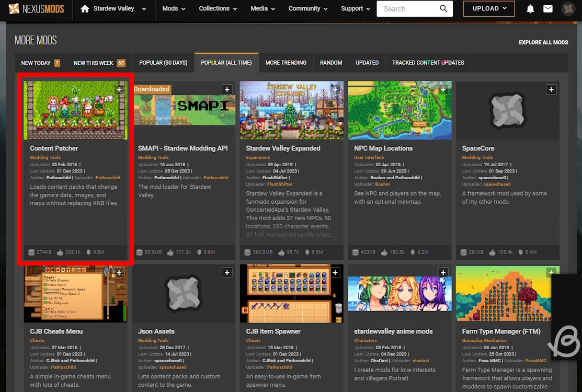The width and height of the screenshot is (582, 392).
Task: Click the EXPLORE ALL MODS link
Action: click(x=543, y=42)
